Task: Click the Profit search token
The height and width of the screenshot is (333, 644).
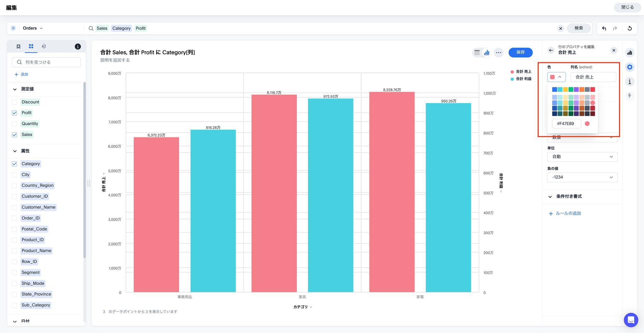Action: 141,28
